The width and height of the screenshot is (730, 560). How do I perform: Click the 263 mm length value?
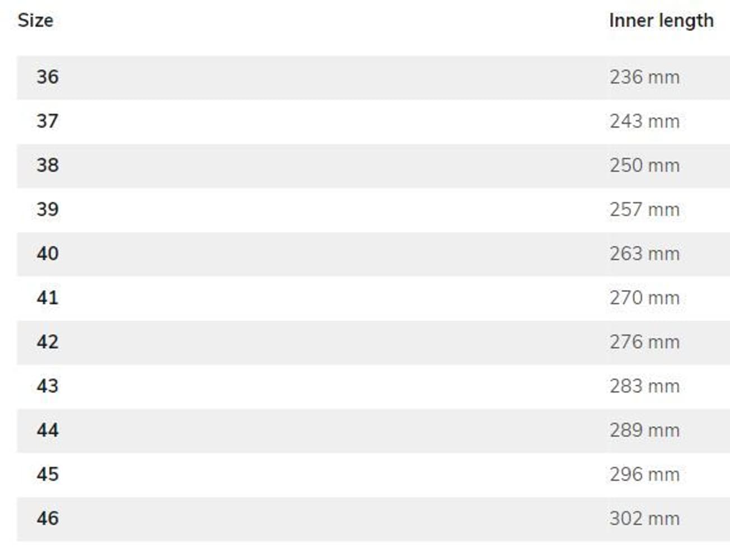(644, 254)
